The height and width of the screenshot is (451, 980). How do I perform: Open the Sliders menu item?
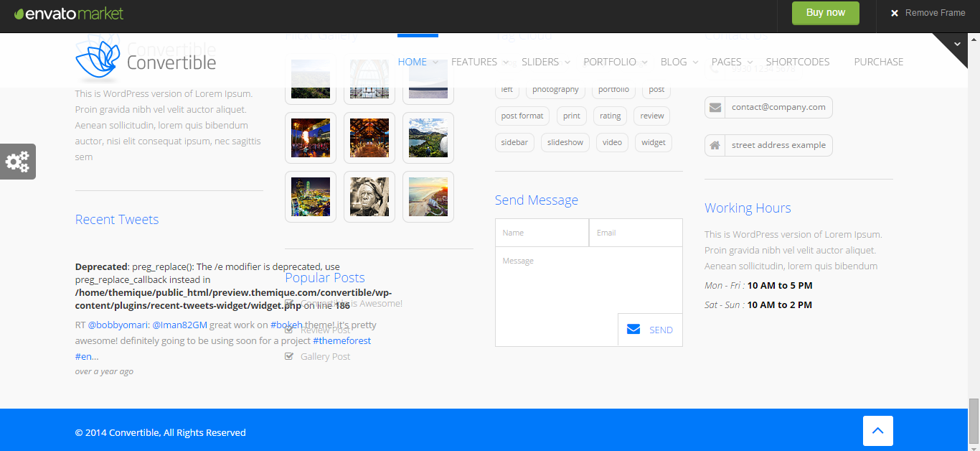[x=540, y=62]
